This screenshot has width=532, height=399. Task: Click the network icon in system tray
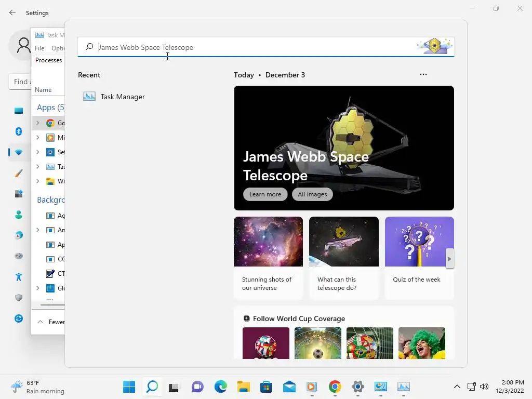coord(471,387)
